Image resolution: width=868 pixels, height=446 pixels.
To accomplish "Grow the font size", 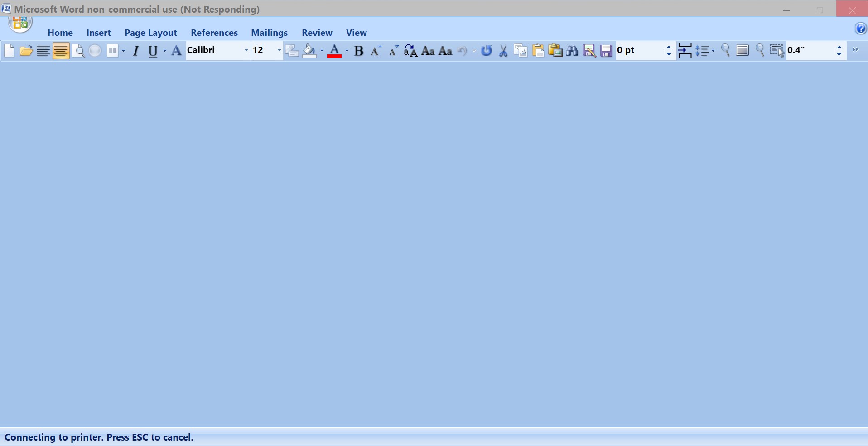I will pos(376,51).
